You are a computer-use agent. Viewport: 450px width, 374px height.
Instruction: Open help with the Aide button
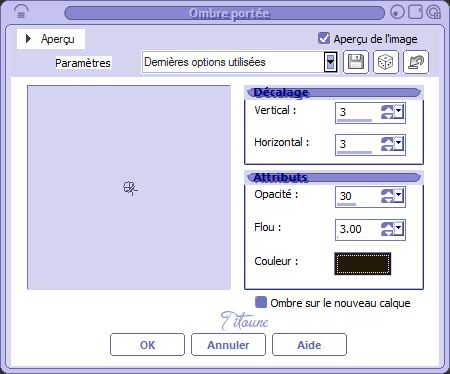point(309,345)
